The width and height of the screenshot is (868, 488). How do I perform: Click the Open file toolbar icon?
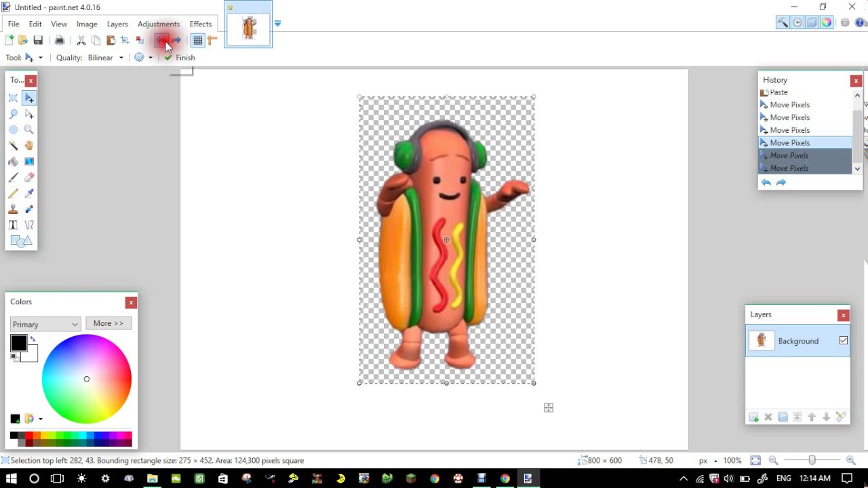(x=23, y=41)
